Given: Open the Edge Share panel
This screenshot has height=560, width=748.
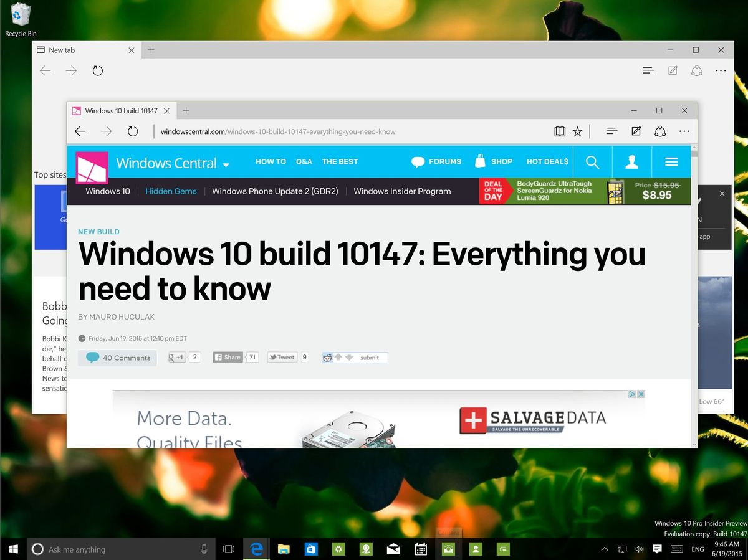Looking at the screenshot, I should (x=660, y=131).
